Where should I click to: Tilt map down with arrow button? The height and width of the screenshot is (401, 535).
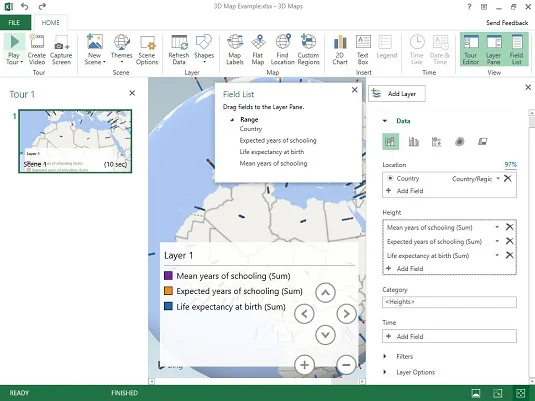(x=326, y=335)
